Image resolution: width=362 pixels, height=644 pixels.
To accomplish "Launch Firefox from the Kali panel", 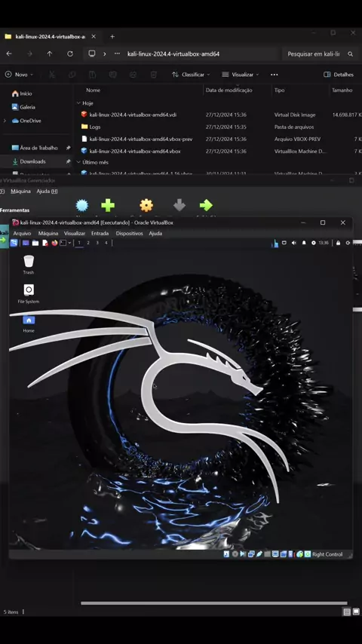I will pyautogui.click(x=54, y=243).
